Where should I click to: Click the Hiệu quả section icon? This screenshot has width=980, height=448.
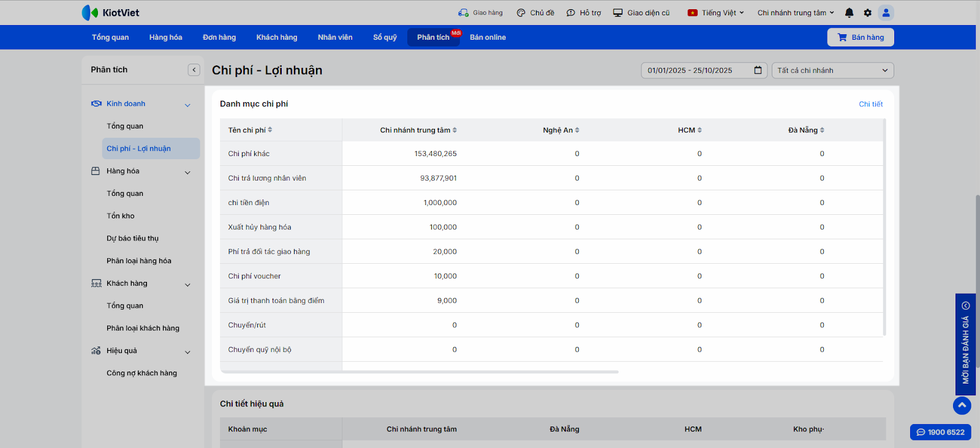click(x=96, y=351)
